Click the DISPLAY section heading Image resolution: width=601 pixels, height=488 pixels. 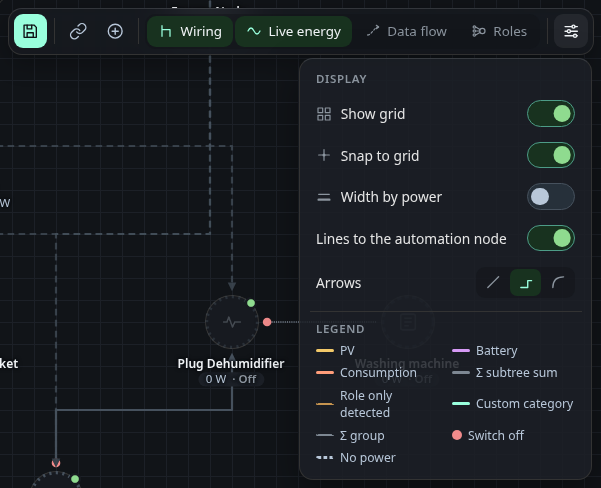[x=341, y=79]
